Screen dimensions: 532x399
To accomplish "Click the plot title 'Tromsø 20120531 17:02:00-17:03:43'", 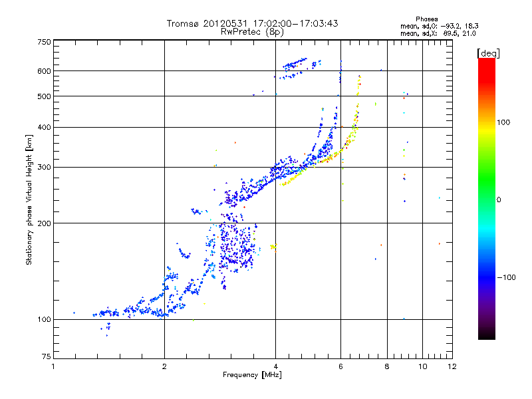I will pyautogui.click(x=253, y=23).
